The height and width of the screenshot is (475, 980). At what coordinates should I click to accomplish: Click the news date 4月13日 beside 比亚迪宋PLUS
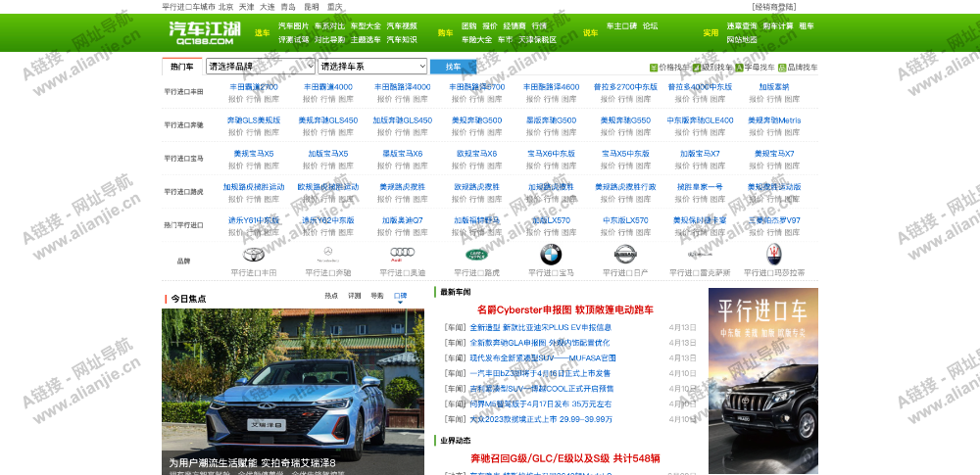[682, 327]
